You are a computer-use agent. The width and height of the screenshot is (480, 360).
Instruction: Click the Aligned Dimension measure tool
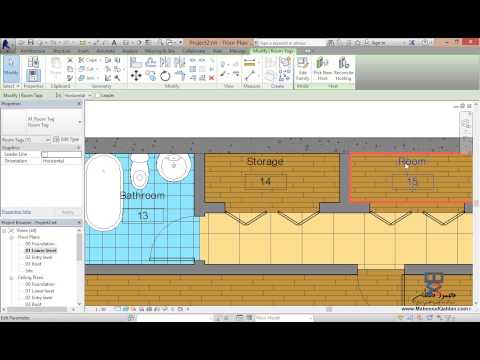[249, 62]
